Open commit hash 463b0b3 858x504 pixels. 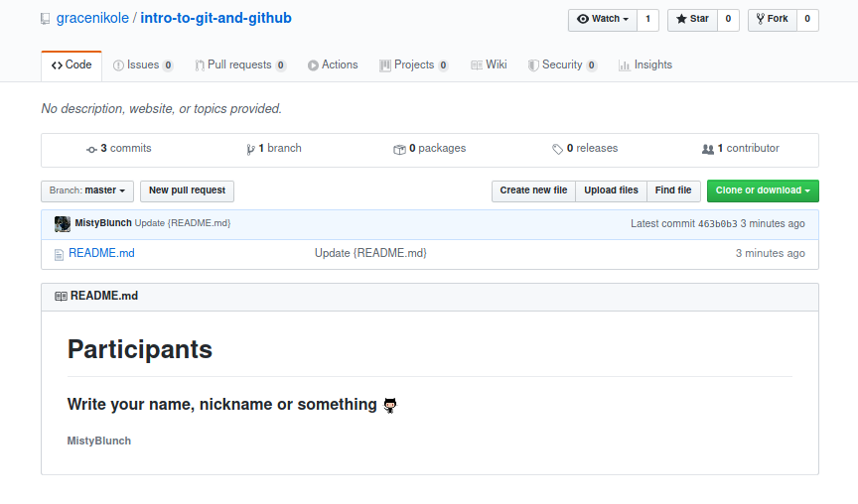click(717, 224)
